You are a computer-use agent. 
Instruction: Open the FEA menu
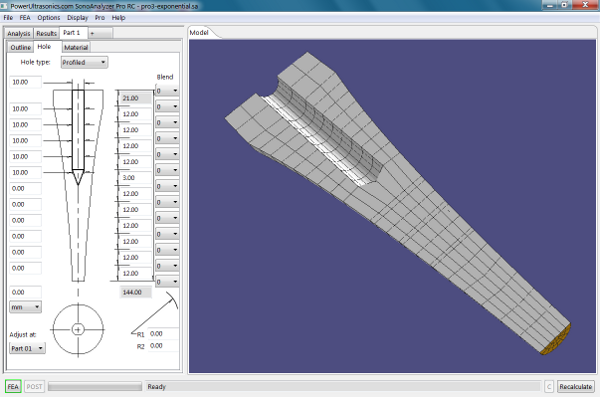pos(25,18)
